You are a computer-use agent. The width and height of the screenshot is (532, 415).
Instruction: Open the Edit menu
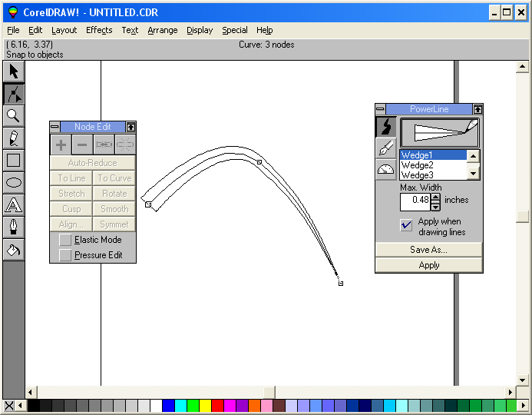tap(35, 30)
